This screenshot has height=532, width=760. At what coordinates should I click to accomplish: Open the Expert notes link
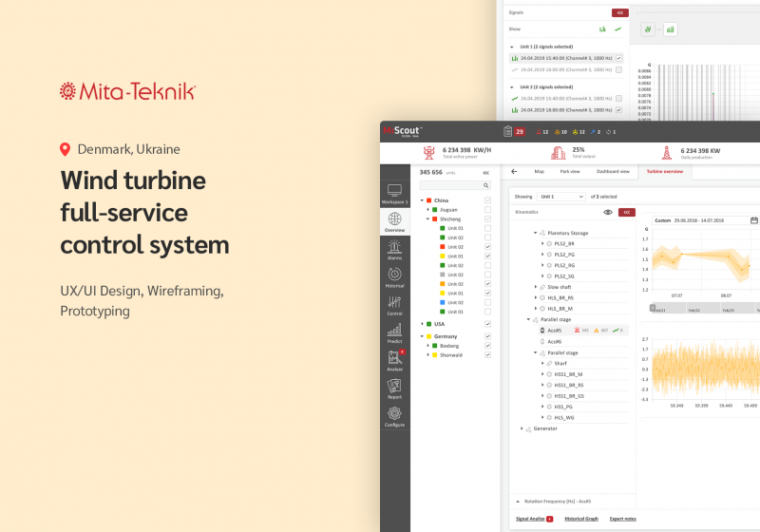[623, 519]
